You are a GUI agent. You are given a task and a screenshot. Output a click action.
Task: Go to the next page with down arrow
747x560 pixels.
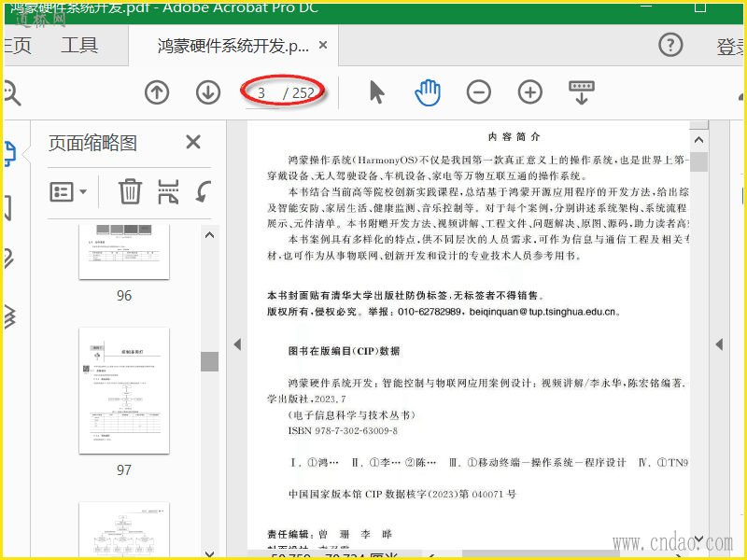click(208, 92)
